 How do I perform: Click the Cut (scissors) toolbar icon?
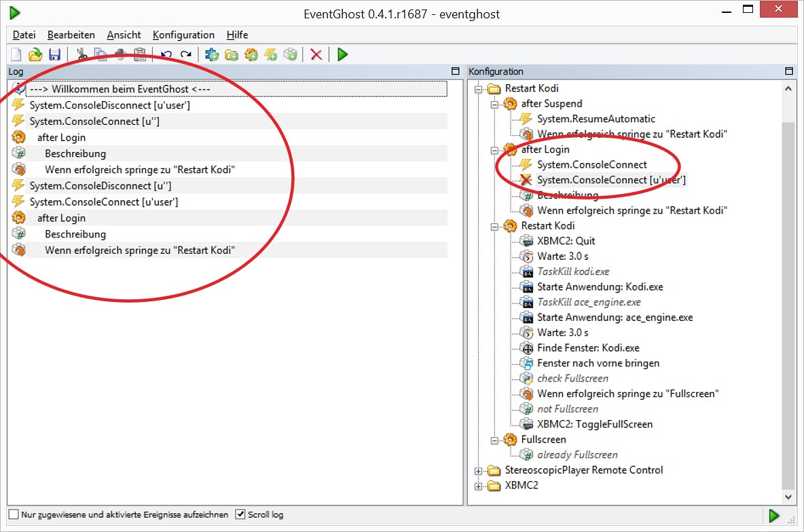point(81,54)
